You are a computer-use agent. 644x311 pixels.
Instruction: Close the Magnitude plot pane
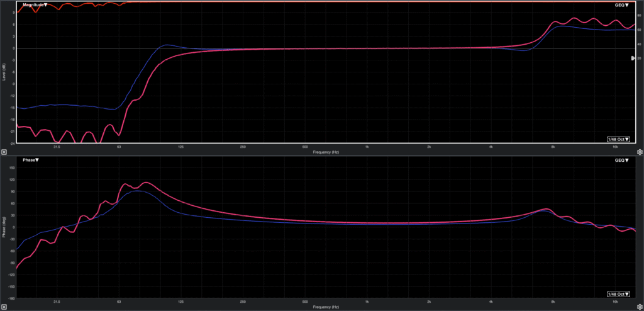pyautogui.click(x=3, y=152)
